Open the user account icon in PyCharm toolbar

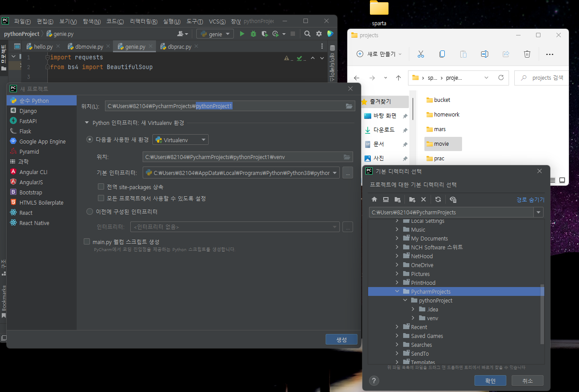coord(183,34)
